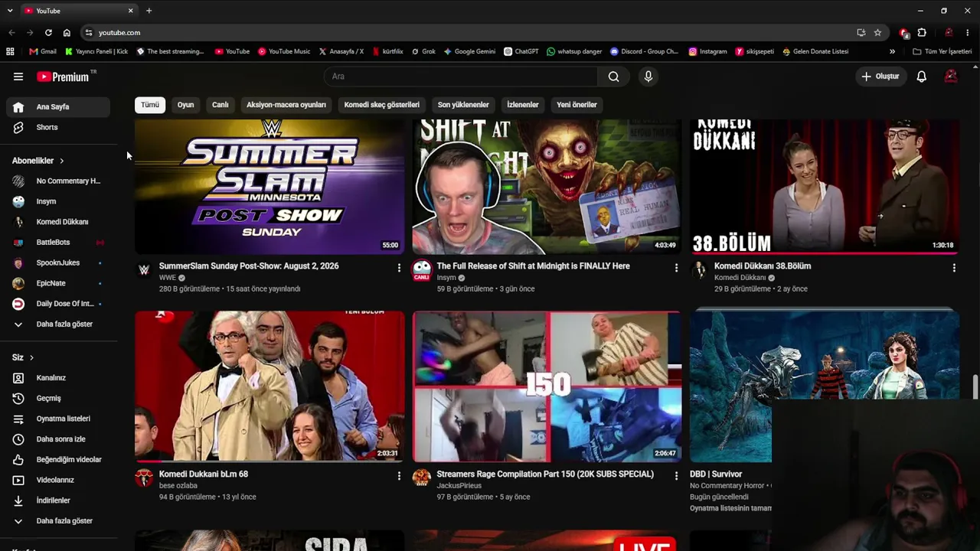
Task: Click the browser home button
Action: 67,33
